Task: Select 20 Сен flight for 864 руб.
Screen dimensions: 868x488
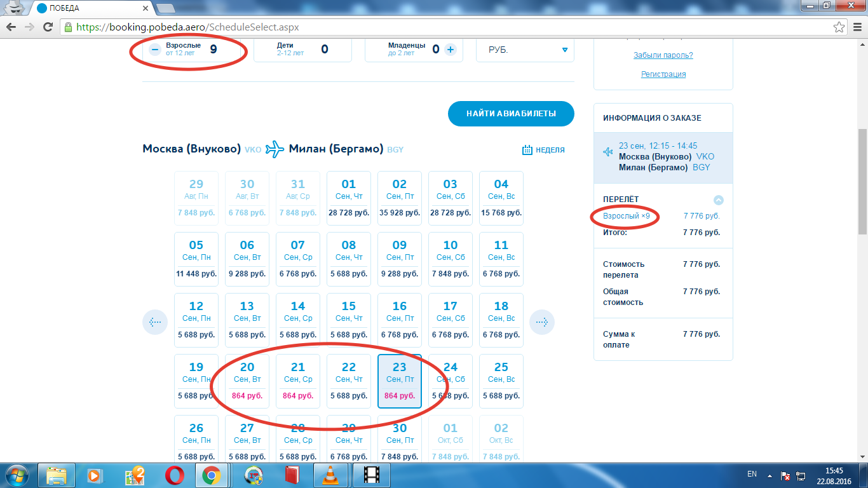Action: pos(247,381)
